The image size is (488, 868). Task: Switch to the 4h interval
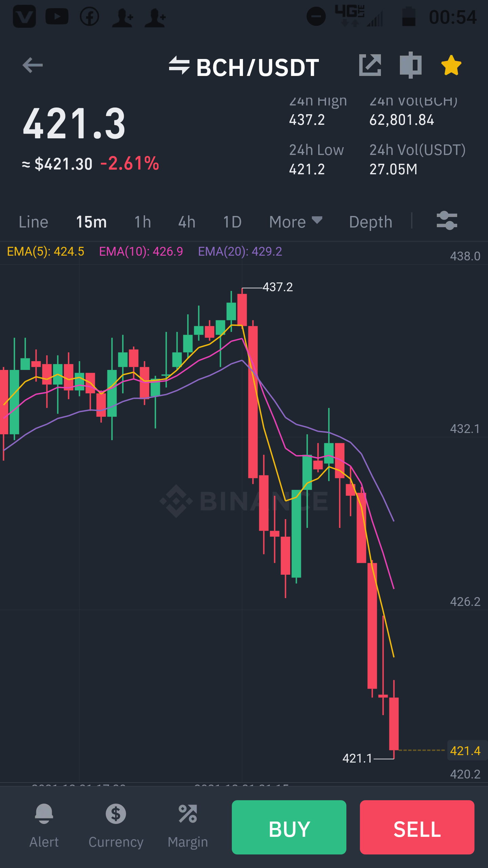(187, 222)
